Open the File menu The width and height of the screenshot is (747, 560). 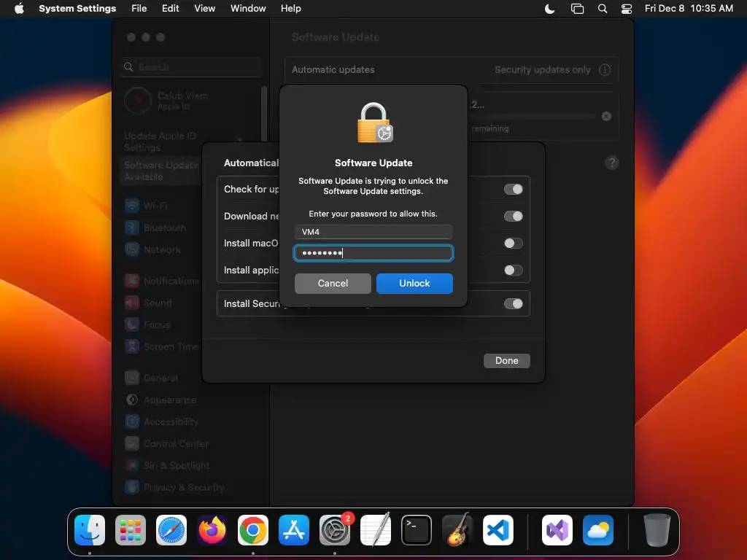pos(139,9)
